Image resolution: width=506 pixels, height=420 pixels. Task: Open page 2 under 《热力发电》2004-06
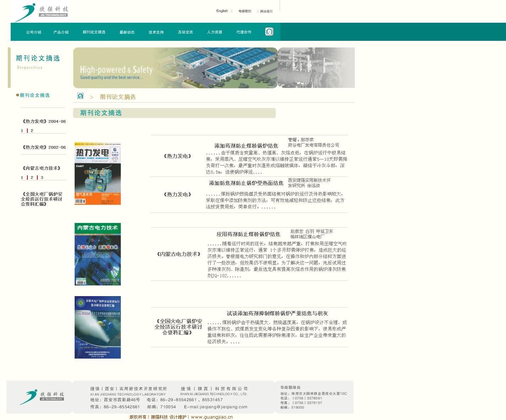(32, 131)
